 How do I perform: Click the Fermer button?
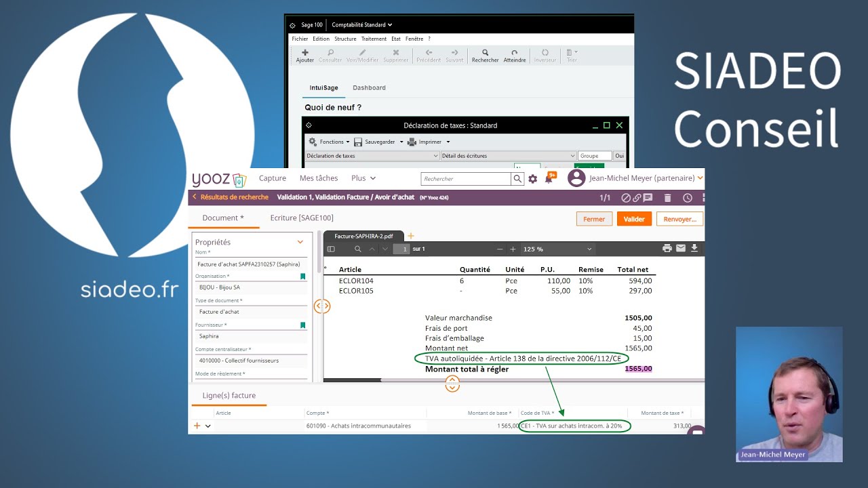(x=594, y=219)
